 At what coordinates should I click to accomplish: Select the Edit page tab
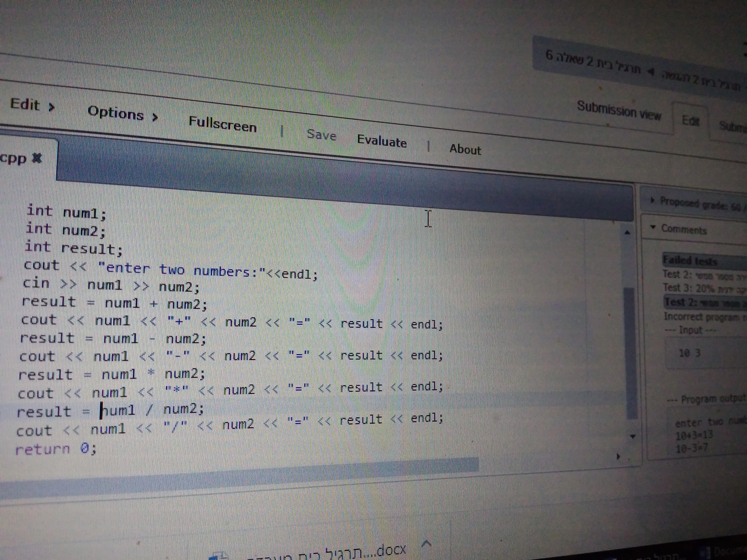690,121
